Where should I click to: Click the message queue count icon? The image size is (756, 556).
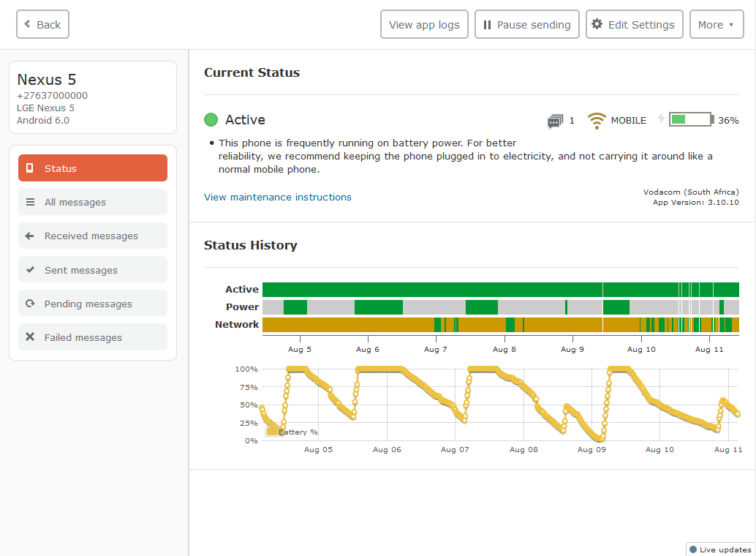click(555, 121)
